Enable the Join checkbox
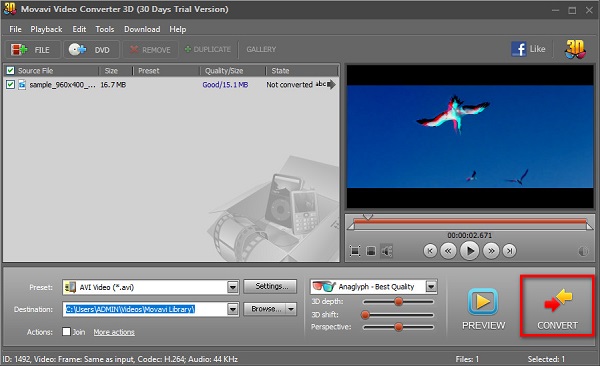Viewport: 600px width, 366px height. pyautogui.click(x=67, y=332)
